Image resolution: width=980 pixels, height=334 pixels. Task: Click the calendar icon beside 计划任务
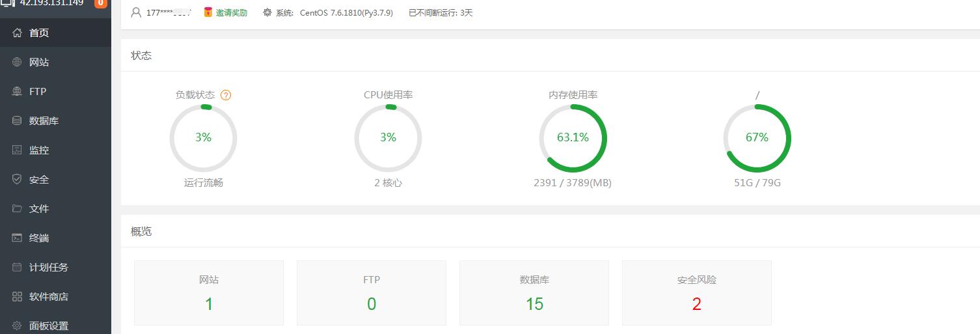click(17, 267)
